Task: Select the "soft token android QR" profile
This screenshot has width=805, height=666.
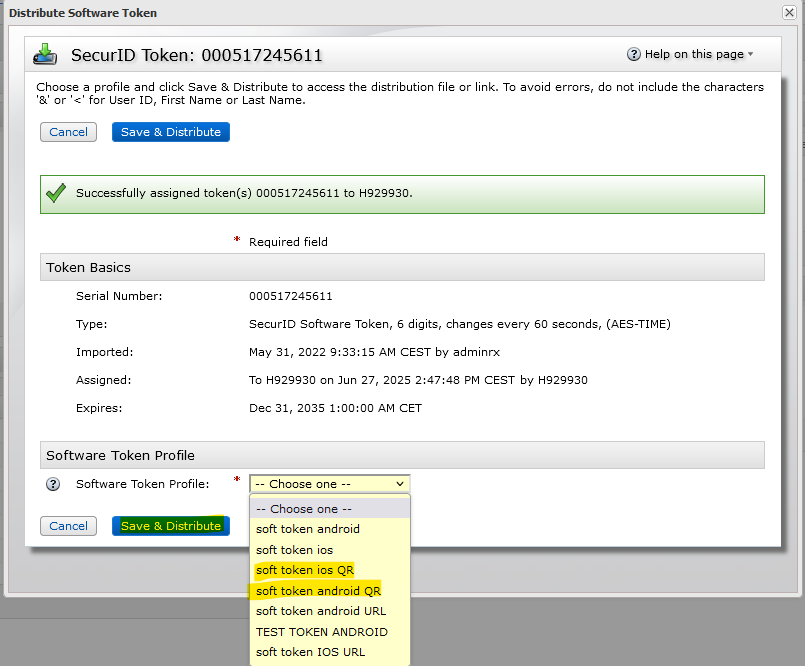Action: (318, 591)
